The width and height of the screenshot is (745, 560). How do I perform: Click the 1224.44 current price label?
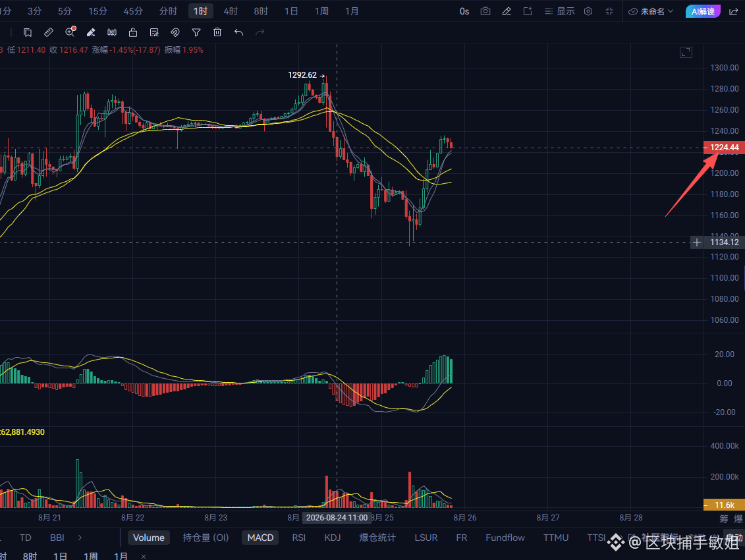pyautogui.click(x=724, y=148)
